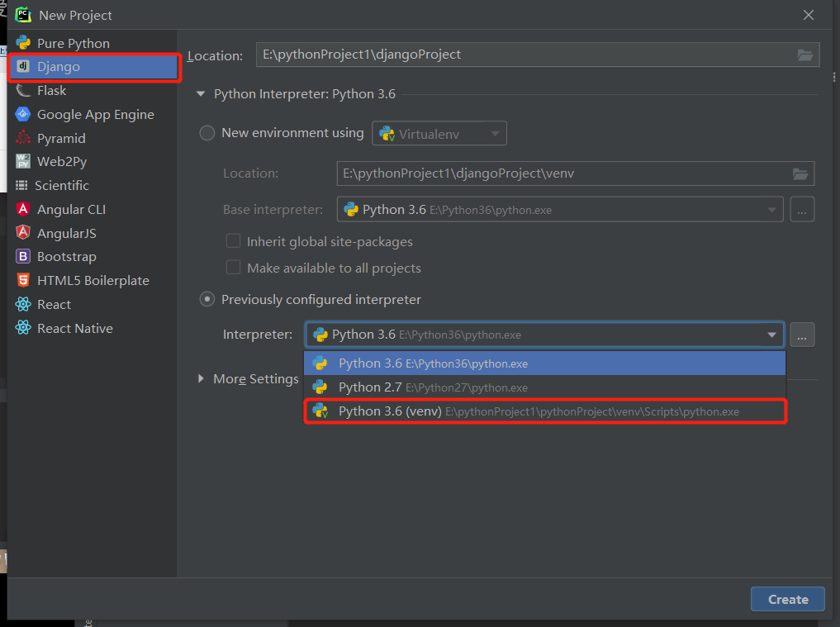Click the Web2Py project icon
The height and width of the screenshot is (627, 840).
pos(23,161)
